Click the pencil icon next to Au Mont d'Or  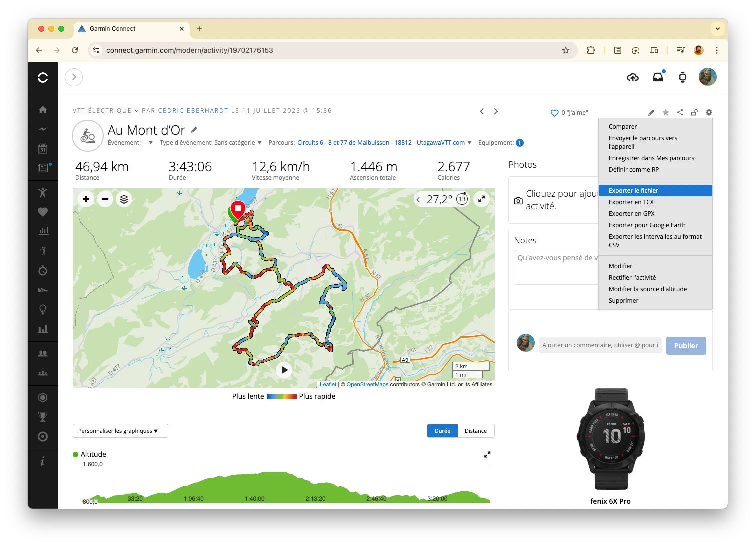click(x=194, y=130)
